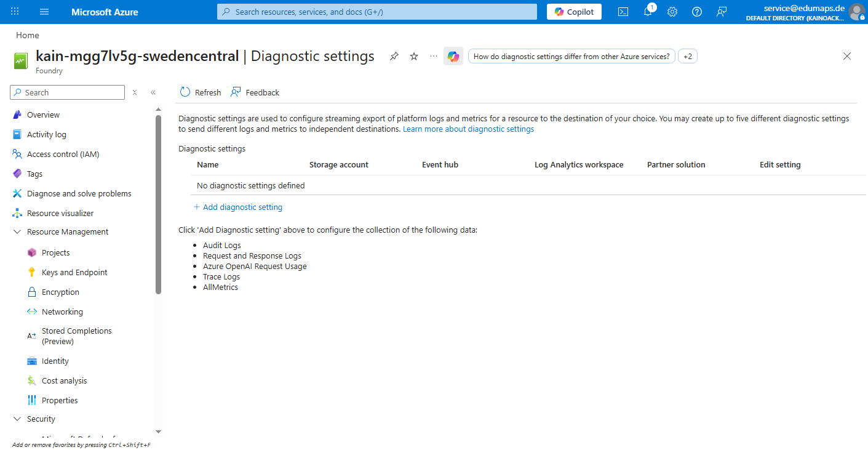This screenshot has height=450, width=868.
Task: Click the Log Analytics workspace column header
Action: coord(579,165)
